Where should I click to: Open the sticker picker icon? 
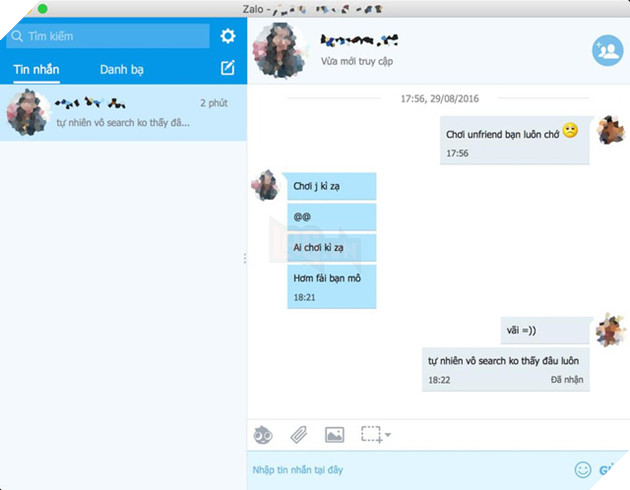[x=263, y=434]
